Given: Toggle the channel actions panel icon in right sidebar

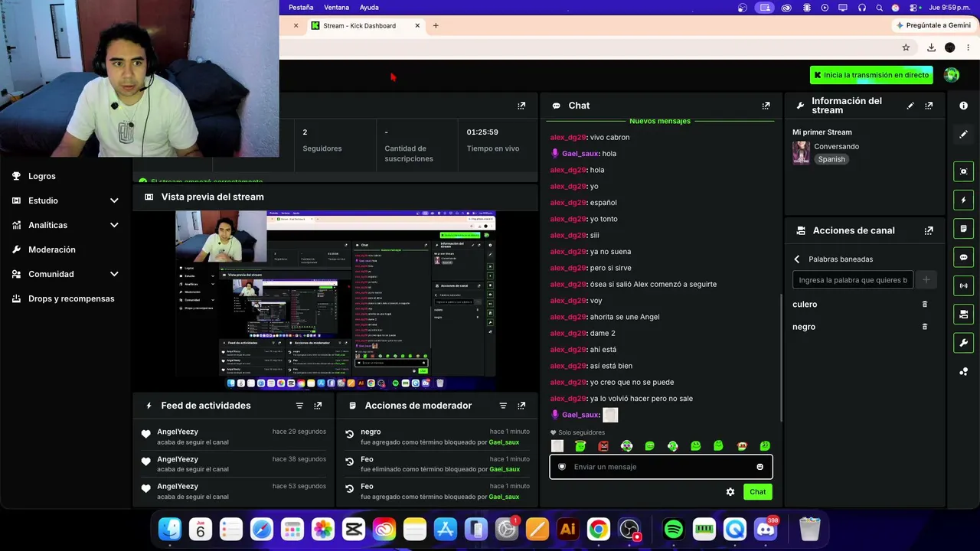Looking at the screenshot, I should 964,315.
